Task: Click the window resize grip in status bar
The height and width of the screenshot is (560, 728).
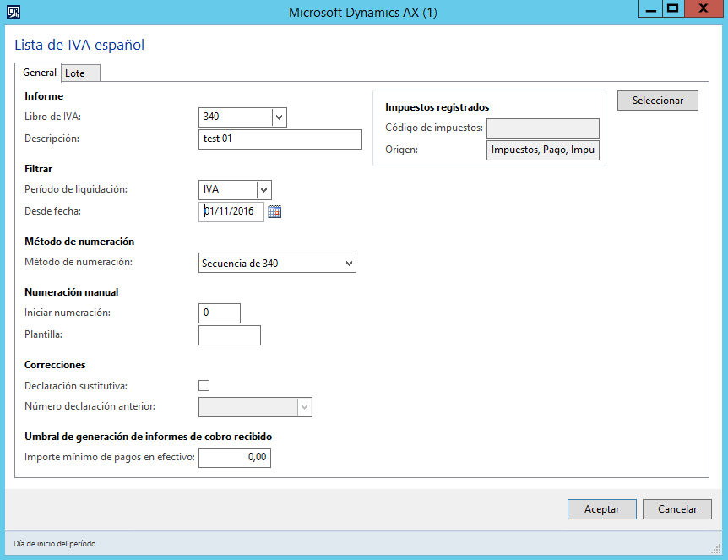Action: pos(716,549)
